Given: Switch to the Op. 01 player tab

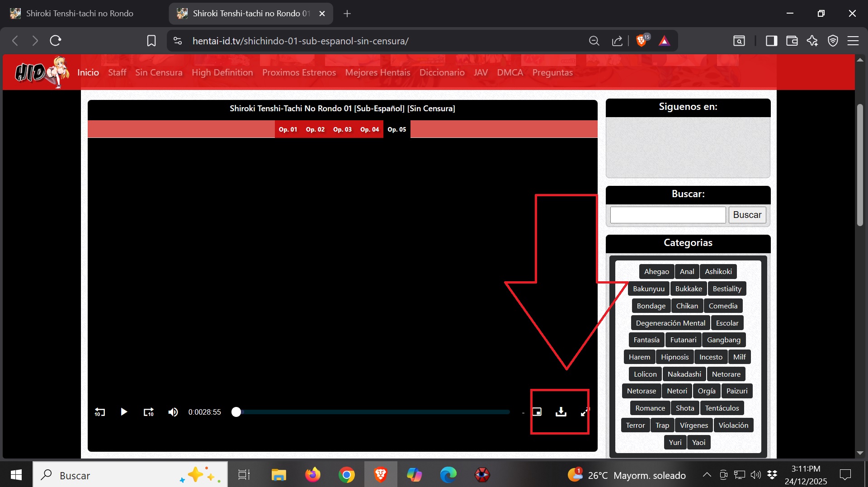Looking at the screenshot, I should coord(288,129).
